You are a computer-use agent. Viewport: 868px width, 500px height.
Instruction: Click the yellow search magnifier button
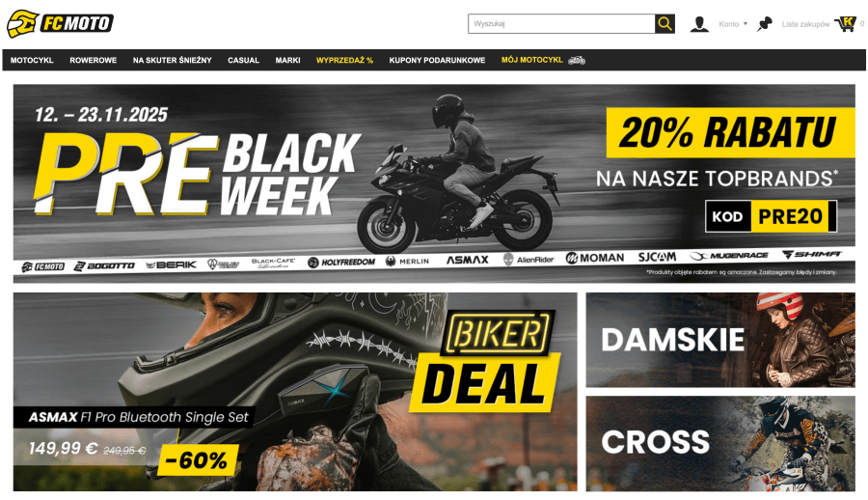(665, 24)
